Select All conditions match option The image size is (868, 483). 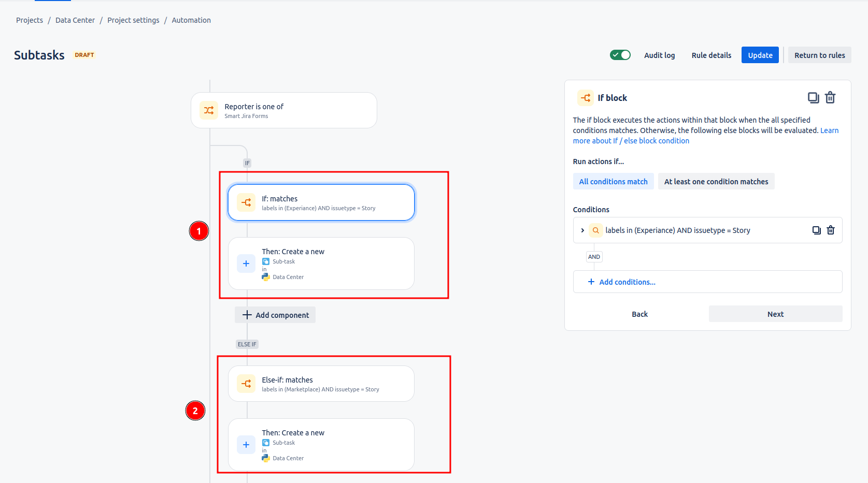pos(613,182)
